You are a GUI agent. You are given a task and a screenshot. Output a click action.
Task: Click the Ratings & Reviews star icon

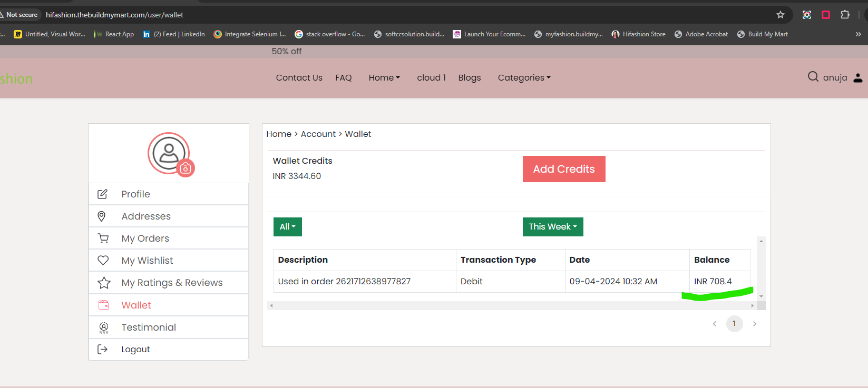[x=104, y=283]
